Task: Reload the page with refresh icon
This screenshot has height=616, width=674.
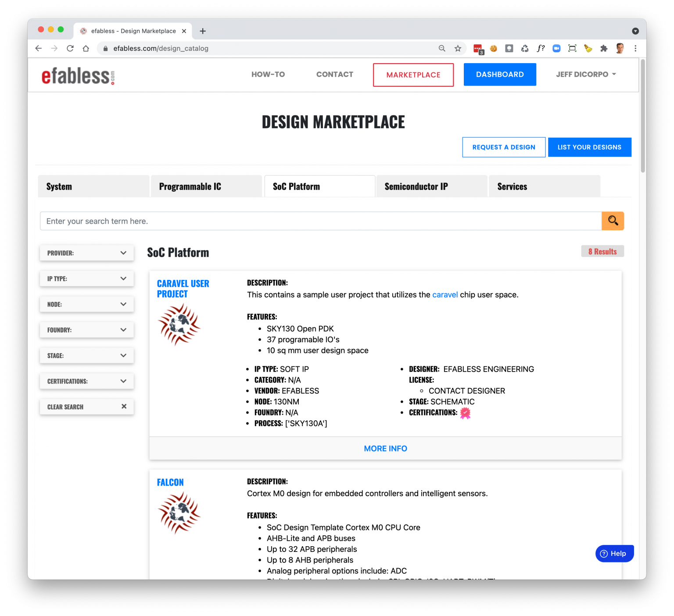Action: click(x=70, y=48)
